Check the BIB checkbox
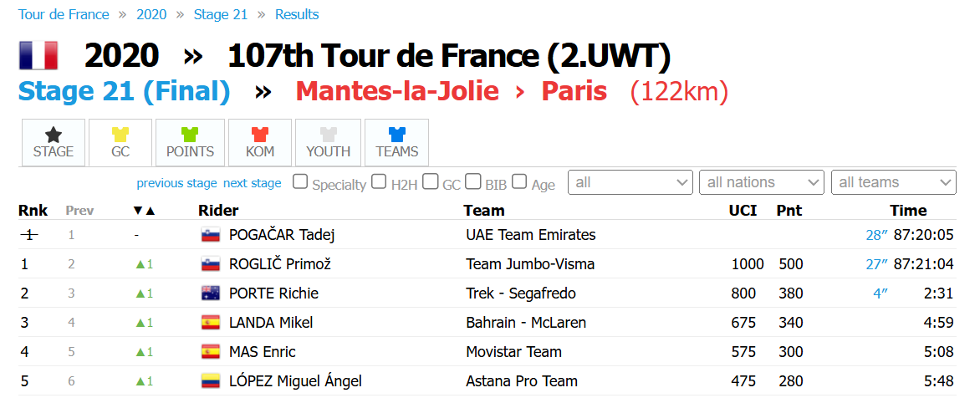The width and height of the screenshot is (980, 398). 474,181
